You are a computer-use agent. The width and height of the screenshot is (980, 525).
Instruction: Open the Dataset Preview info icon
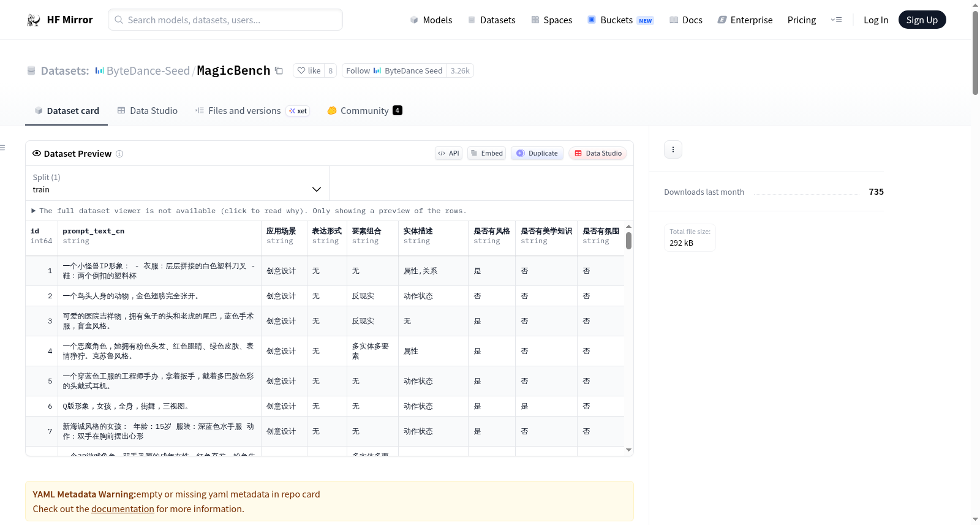tap(119, 154)
